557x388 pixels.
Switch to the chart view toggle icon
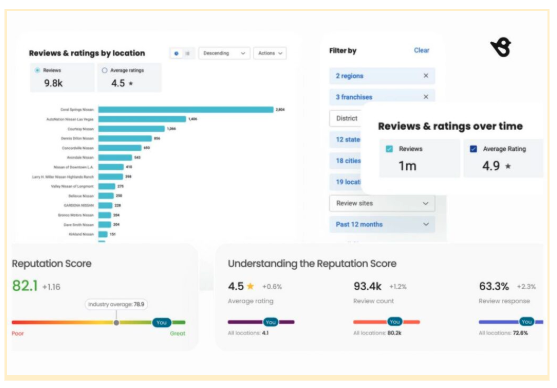(177, 53)
